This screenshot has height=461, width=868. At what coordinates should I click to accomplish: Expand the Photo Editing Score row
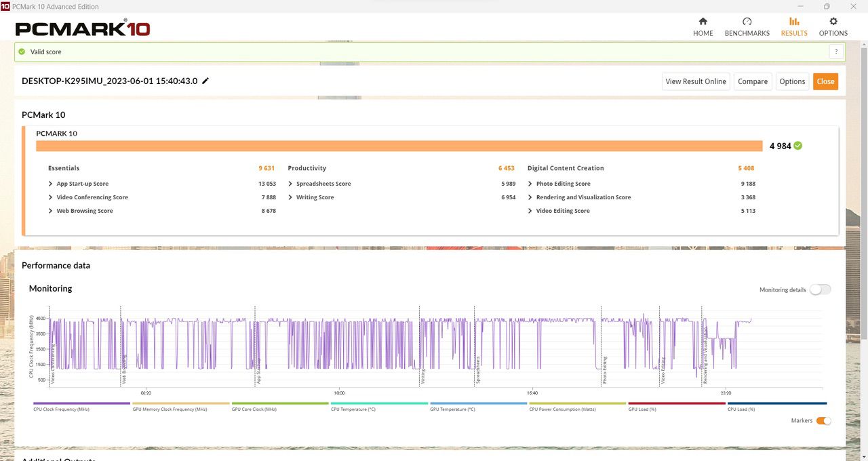pyautogui.click(x=530, y=184)
